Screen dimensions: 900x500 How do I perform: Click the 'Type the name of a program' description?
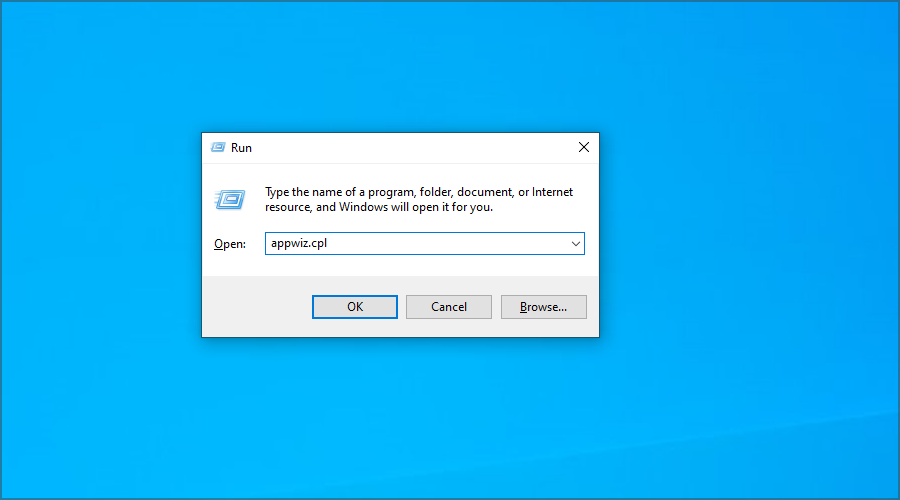pos(418,199)
